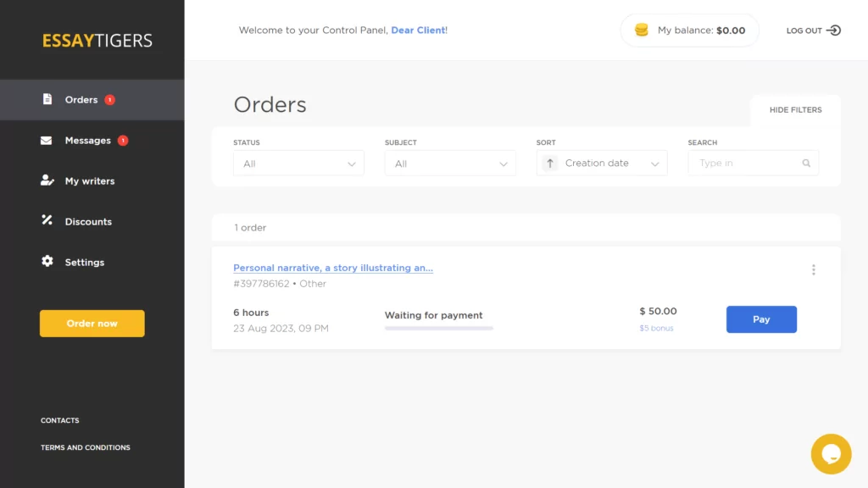868x488 pixels.
Task: Click the Messages envelope icon
Action: pos(47,141)
